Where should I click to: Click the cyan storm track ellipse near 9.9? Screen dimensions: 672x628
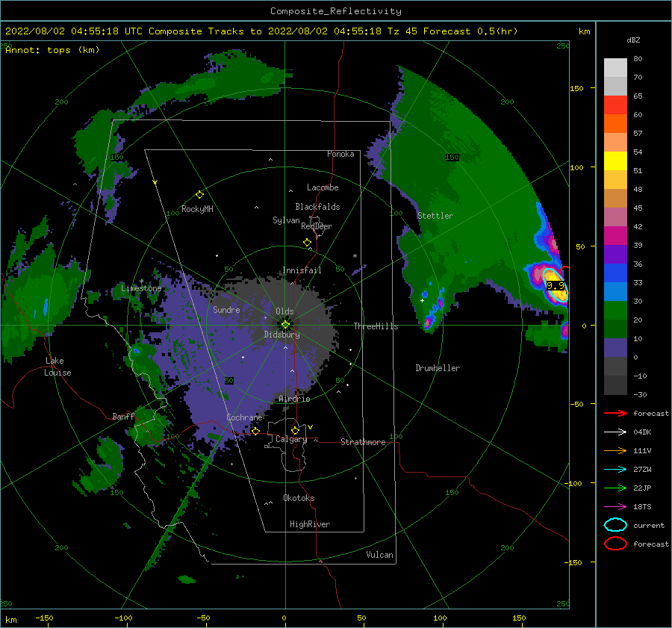555,285
